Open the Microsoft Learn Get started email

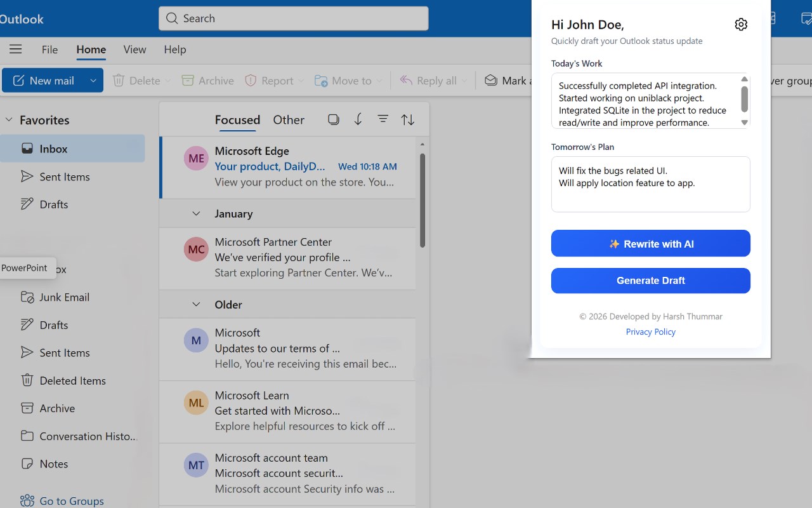(x=288, y=411)
